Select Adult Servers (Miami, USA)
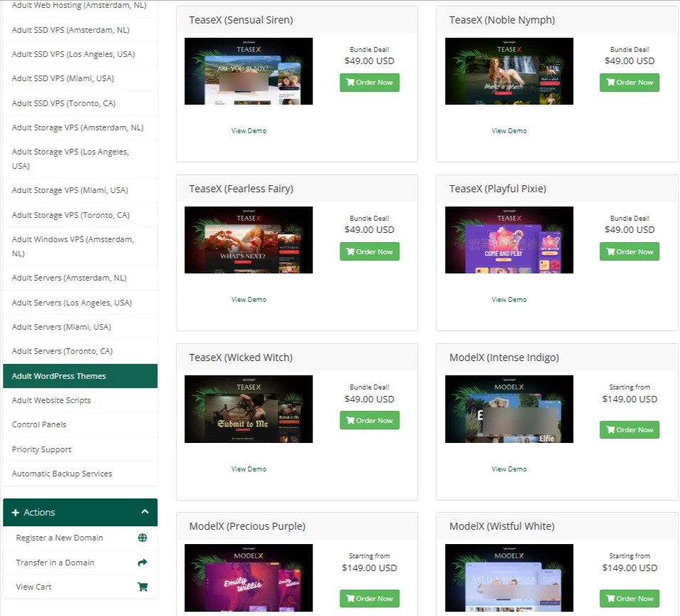 coord(63,326)
